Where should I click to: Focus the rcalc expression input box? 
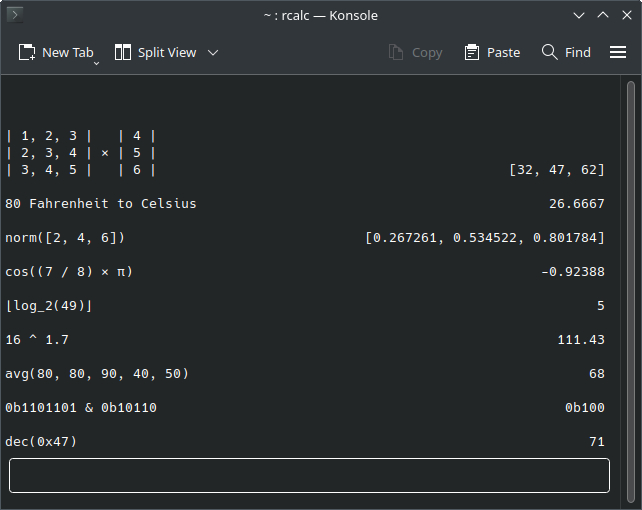[310, 475]
